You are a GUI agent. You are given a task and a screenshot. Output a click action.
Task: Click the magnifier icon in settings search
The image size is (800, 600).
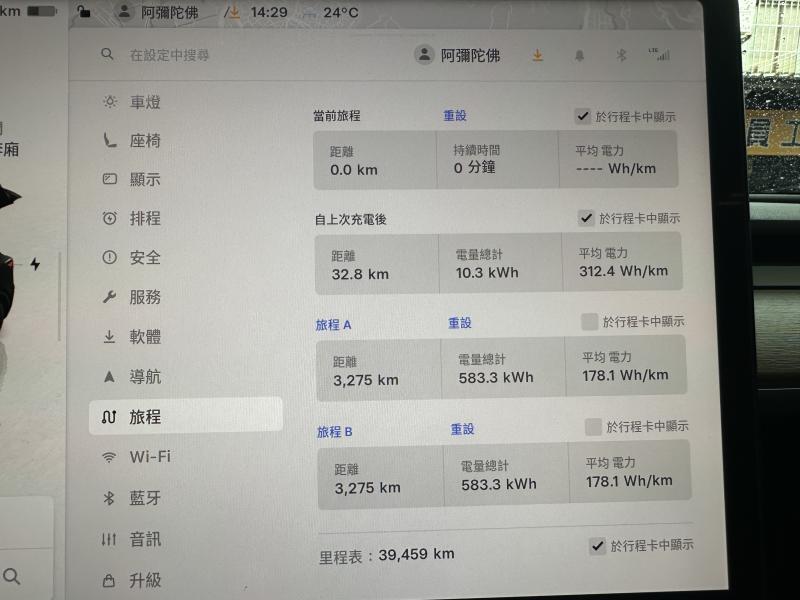pyautogui.click(x=107, y=55)
